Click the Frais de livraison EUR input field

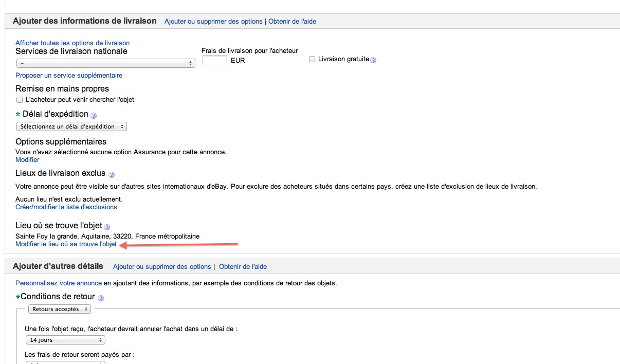(x=215, y=61)
